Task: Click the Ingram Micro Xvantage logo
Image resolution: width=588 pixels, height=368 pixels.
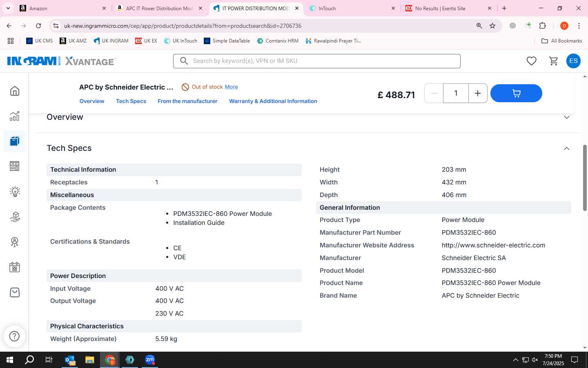Action: pos(61,61)
